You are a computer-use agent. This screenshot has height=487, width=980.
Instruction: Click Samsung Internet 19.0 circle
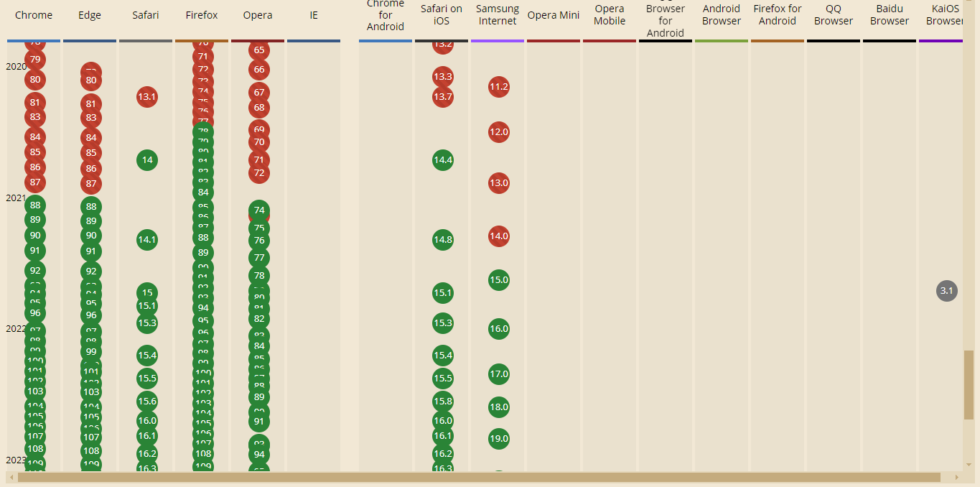point(499,438)
